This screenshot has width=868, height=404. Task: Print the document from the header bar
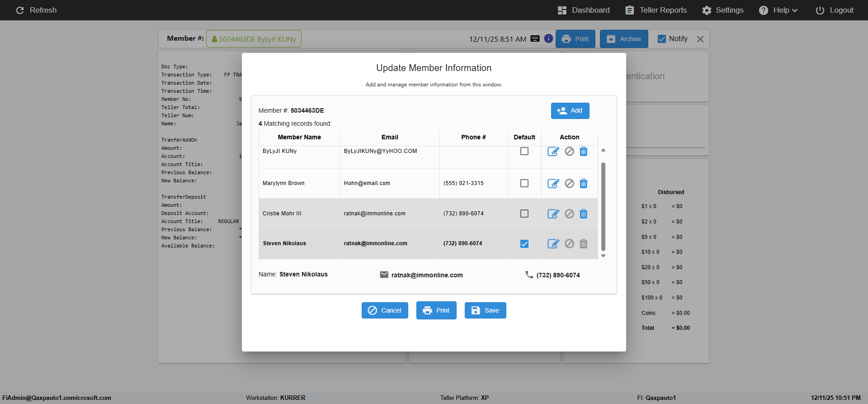click(576, 39)
